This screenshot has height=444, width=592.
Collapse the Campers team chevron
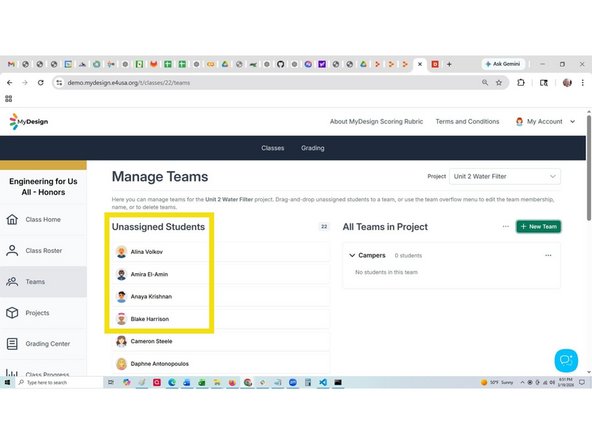click(352, 256)
